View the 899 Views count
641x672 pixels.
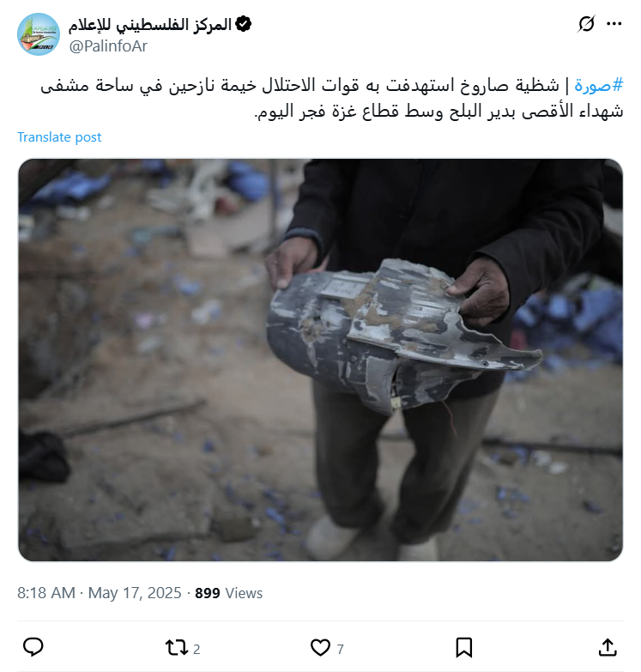point(228,593)
